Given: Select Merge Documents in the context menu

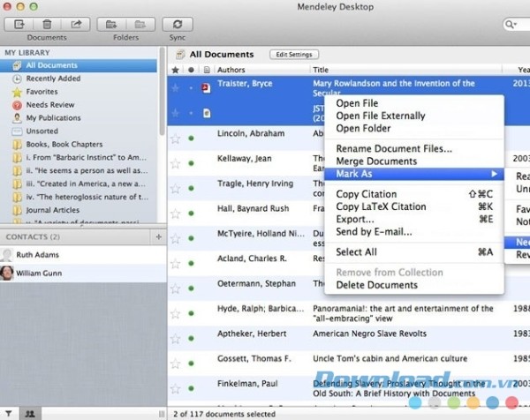Looking at the screenshot, I should pos(375,161).
